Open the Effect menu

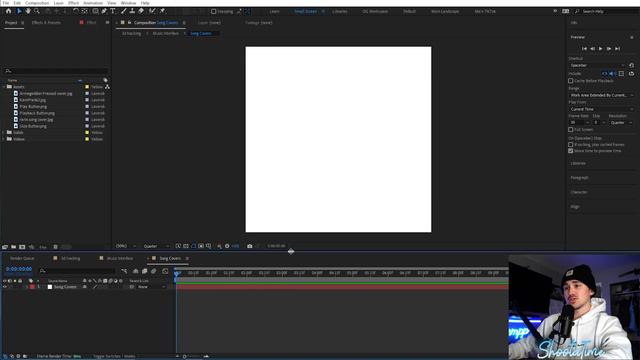click(x=73, y=3)
